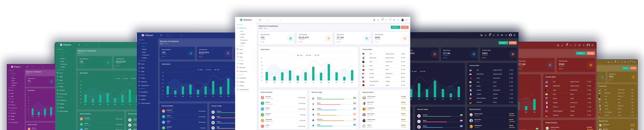The image size is (644, 130).
Task: Open the settings gear in the red dashboard header
Action: click(592, 45)
